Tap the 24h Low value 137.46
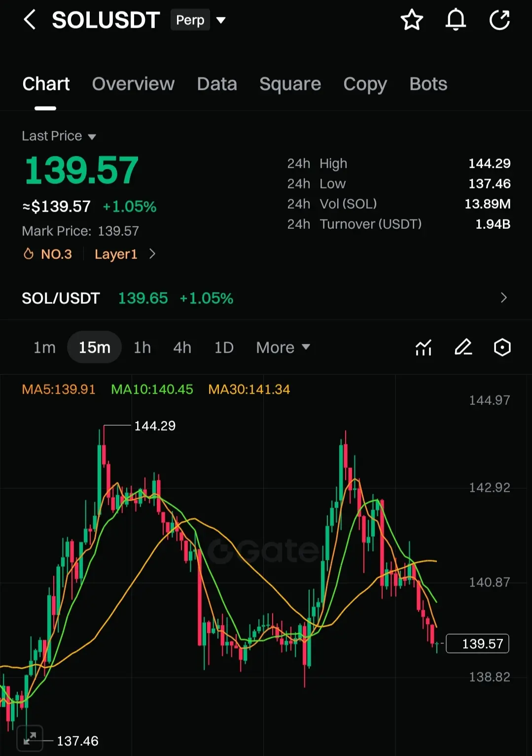 point(489,183)
